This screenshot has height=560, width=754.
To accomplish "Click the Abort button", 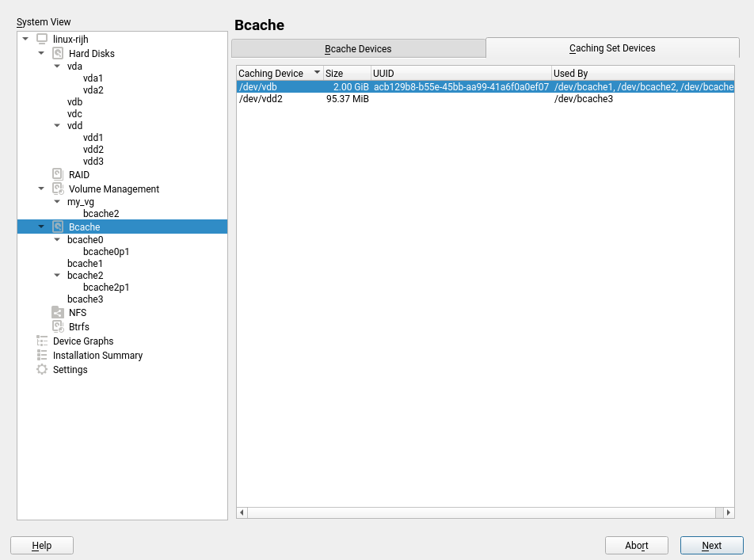I will point(636,546).
